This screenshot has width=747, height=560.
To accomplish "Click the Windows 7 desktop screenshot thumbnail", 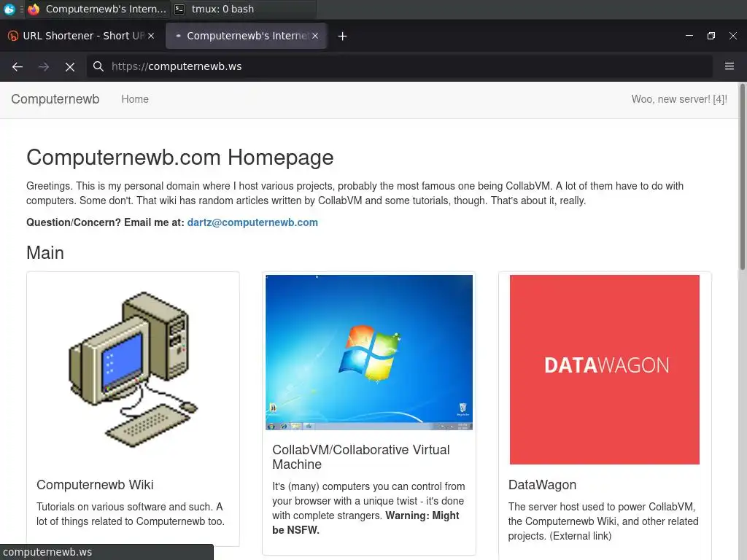I will tap(369, 352).
